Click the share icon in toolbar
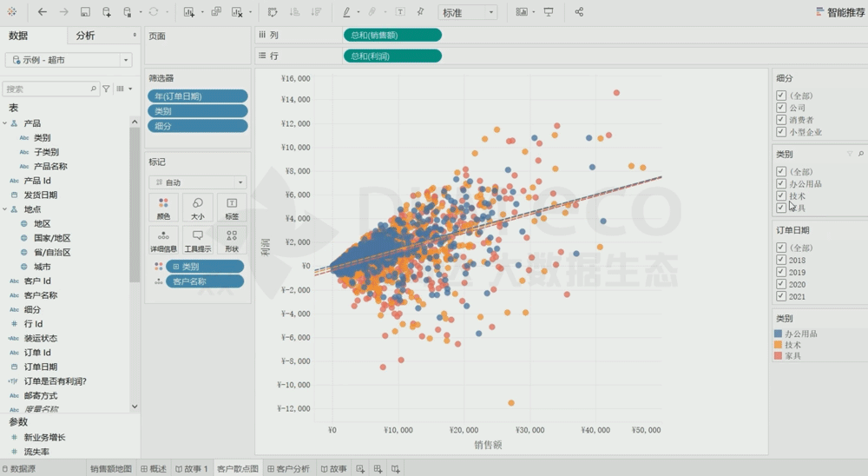This screenshot has width=868, height=476. 579,12
